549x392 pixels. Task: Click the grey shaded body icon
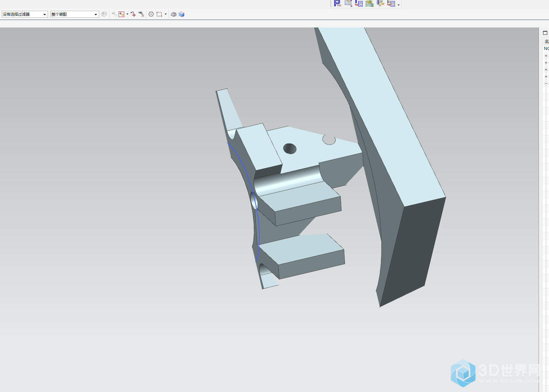(173, 14)
